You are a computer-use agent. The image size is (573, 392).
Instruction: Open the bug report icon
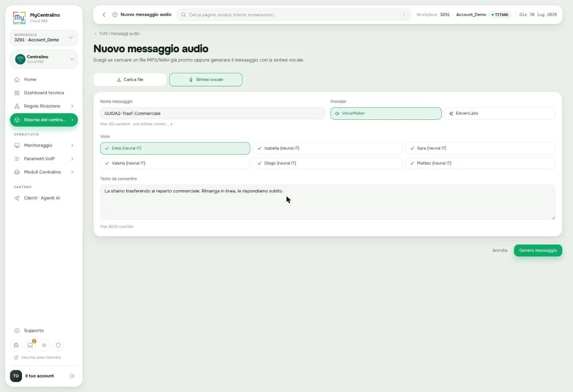click(x=16, y=345)
